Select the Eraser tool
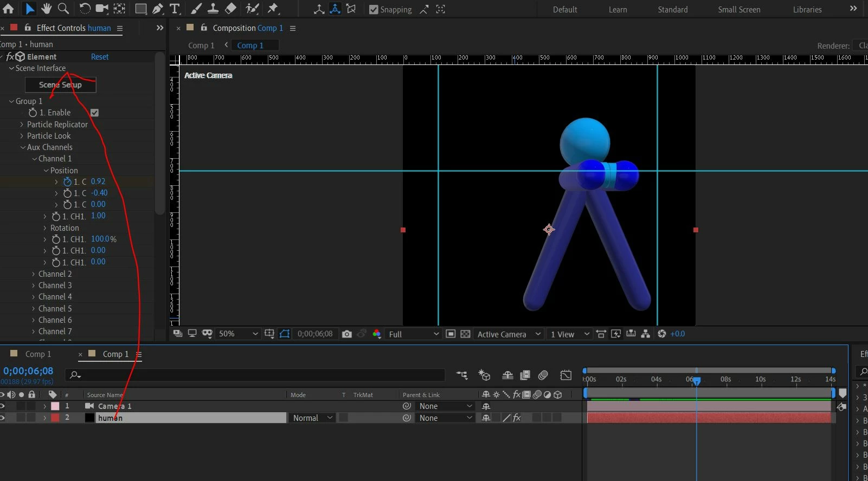 pos(230,8)
